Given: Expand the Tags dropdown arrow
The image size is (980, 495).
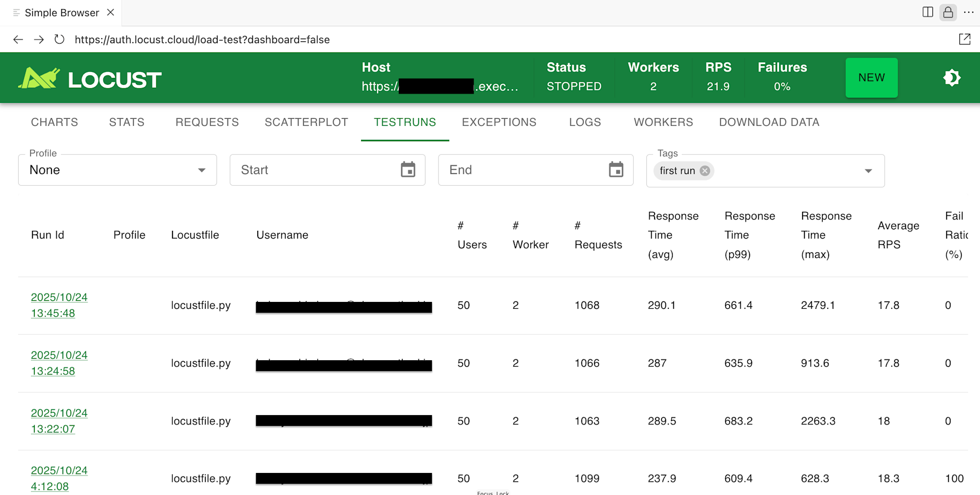Looking at the screenshot, I should (x=868, y=171).
